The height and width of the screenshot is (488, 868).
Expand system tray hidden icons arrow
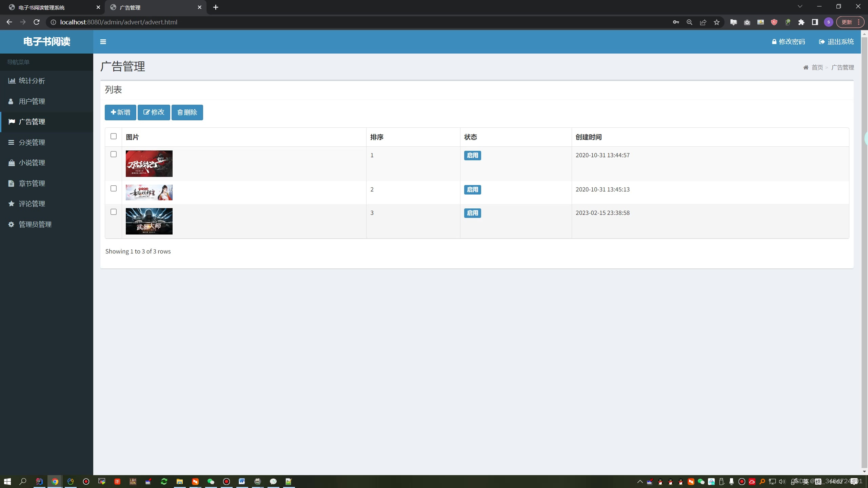click(x=640, y=482)
